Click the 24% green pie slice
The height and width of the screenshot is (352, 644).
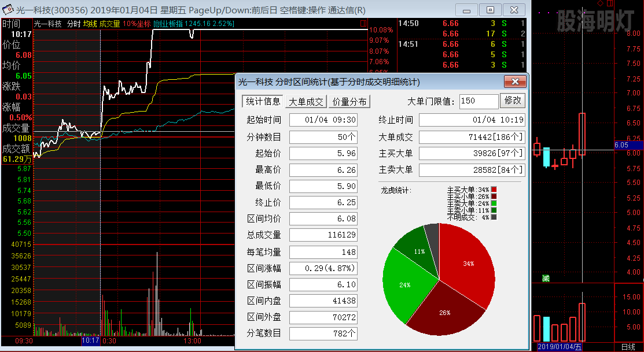[x=404, y=284]
